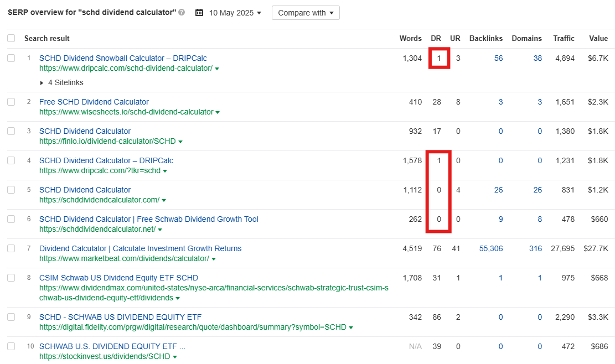Image resolution: width=615 pixels, height=364 pixels.
Task: Open URL arrow menu for wisesheets.io link
Action: [218, 112]
